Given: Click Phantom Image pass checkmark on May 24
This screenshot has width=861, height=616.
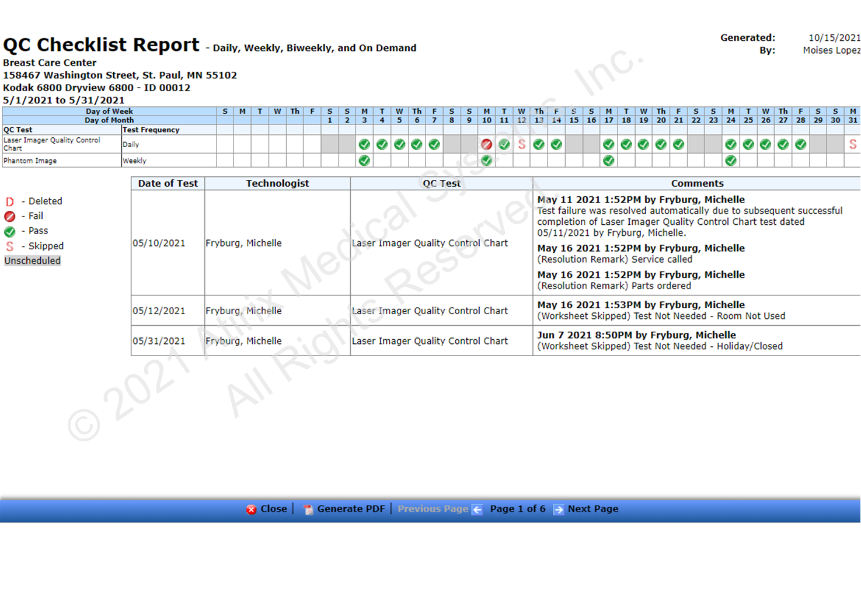Looking at the screenshot, I should pyautogui.click(x=730, y=161).
